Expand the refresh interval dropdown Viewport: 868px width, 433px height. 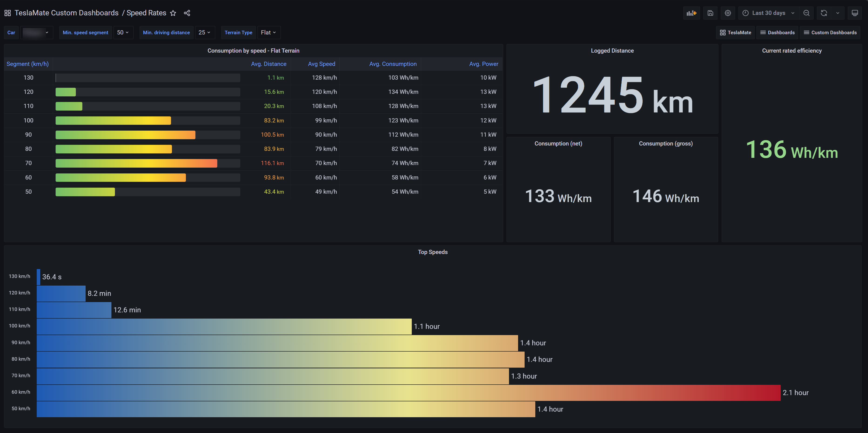[x=837, y=13]
